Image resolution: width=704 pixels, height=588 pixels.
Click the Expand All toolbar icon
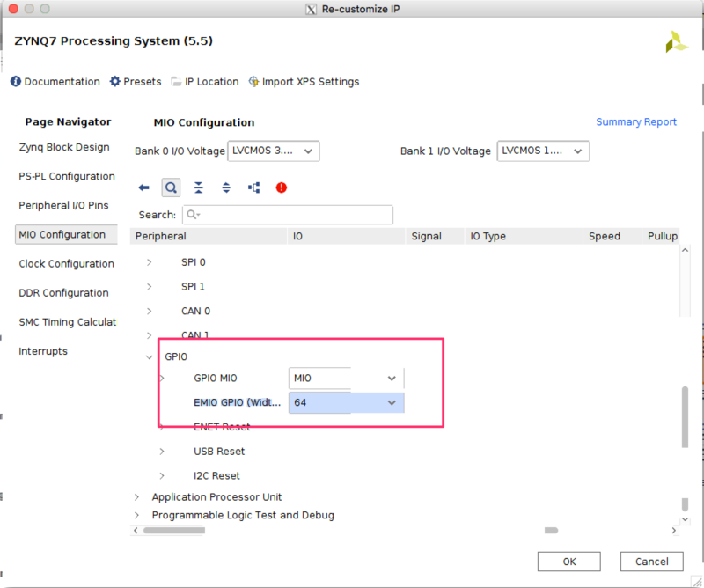(226, 187)
